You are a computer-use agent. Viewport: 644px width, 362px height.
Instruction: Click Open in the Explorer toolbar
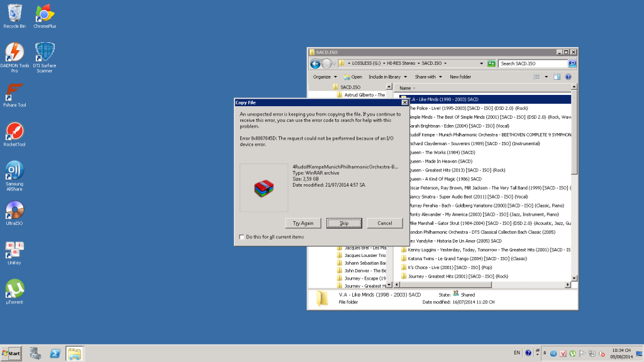coord(353,77)
